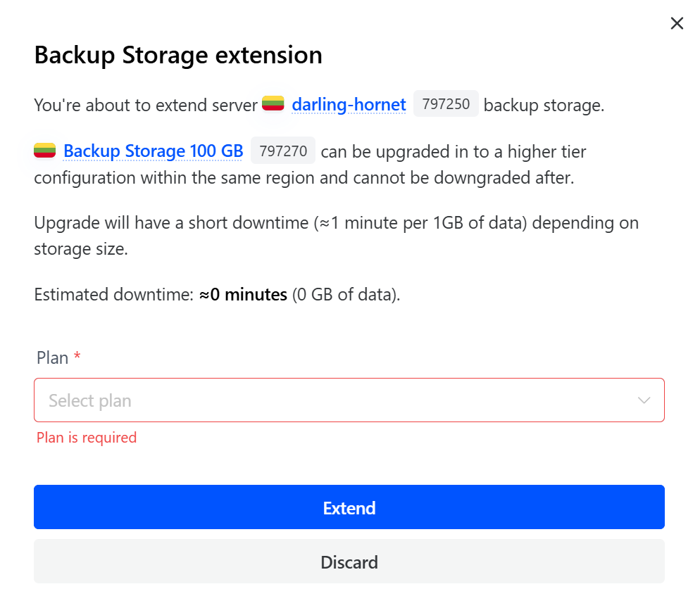Open the Backup Storage 100 GB link

153,151
